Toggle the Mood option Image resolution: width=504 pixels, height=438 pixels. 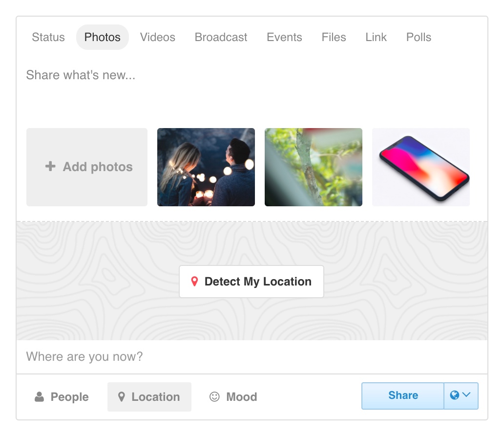[x=233, y=397]
